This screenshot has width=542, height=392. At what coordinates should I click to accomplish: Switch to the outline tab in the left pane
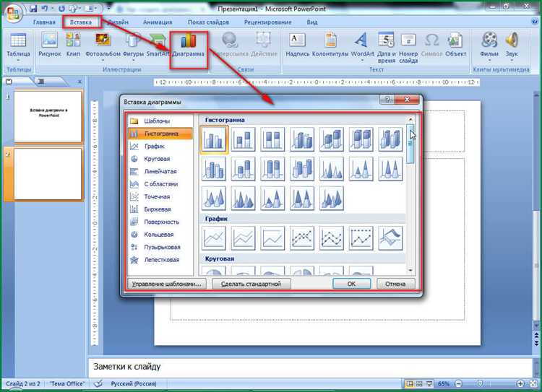tap(41, 82)
